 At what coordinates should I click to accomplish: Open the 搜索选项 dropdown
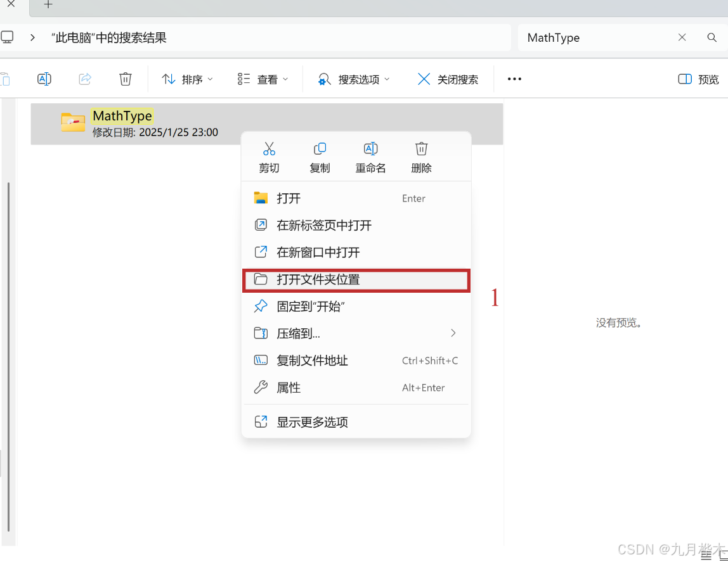point(354,79)
